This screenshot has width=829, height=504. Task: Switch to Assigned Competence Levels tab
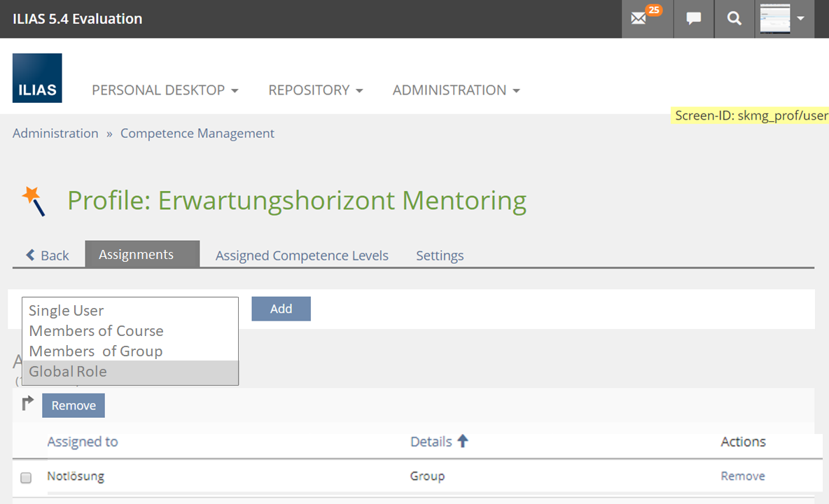302,255
